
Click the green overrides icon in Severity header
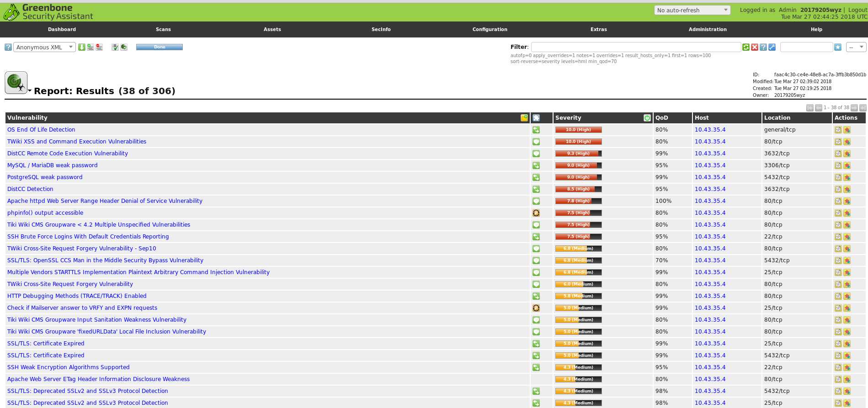click(647, 118)
